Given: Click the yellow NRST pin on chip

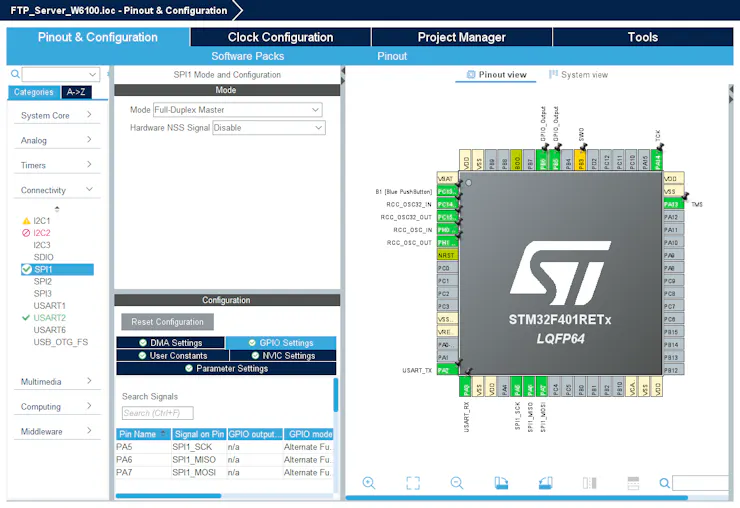Looking at the screenshot, I should 447,255.
